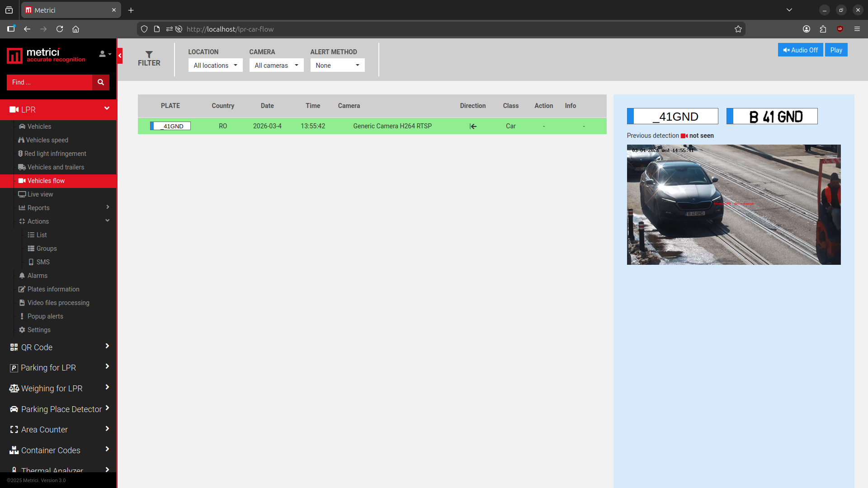Click the Settings gear icon in sidebar
Screen dimensions: 868x488
[x=22, y=330]
